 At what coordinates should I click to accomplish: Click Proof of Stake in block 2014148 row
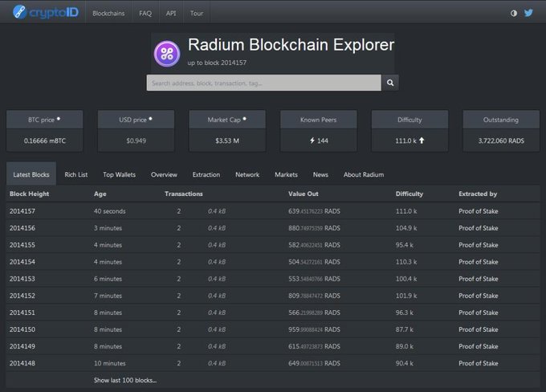point(478,363)
